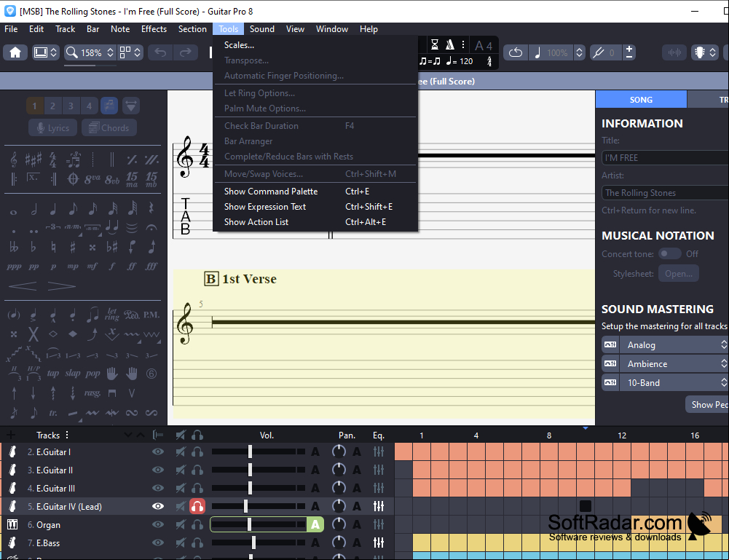This screenshot has width=729, height=560.
Task: Click the Stylesheet Open... button
Action: pyautogui.click(x=678, y=274)
